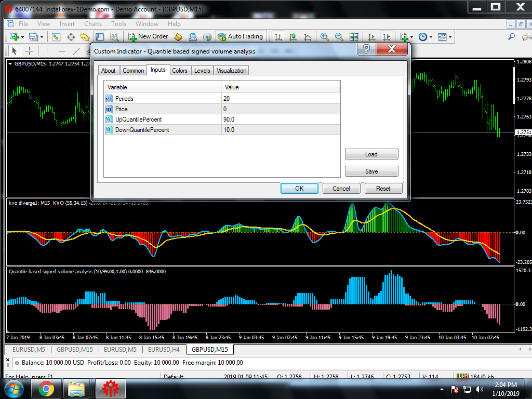Viewport: 532px width, 399px height.
Task: Click the Cancel button
Action: pos(341,188)
